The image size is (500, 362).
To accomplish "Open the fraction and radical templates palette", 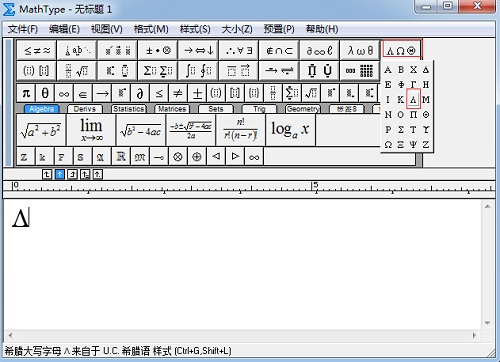I will 77,71.
